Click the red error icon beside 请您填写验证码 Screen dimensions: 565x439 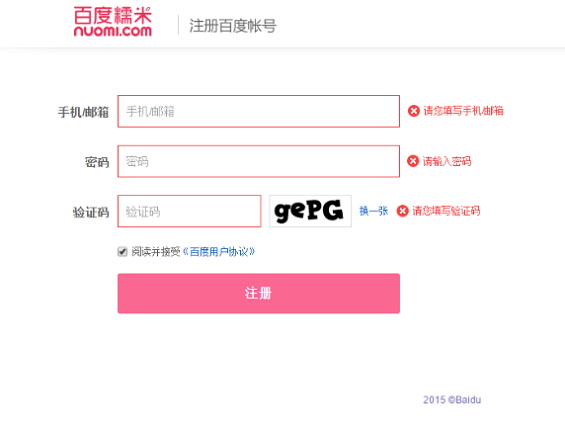402,211
